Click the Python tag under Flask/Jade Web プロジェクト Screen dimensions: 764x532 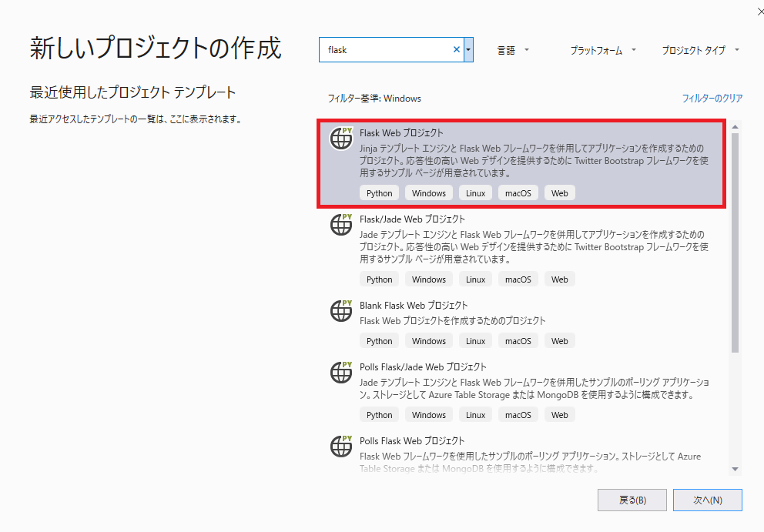point(379,279)
